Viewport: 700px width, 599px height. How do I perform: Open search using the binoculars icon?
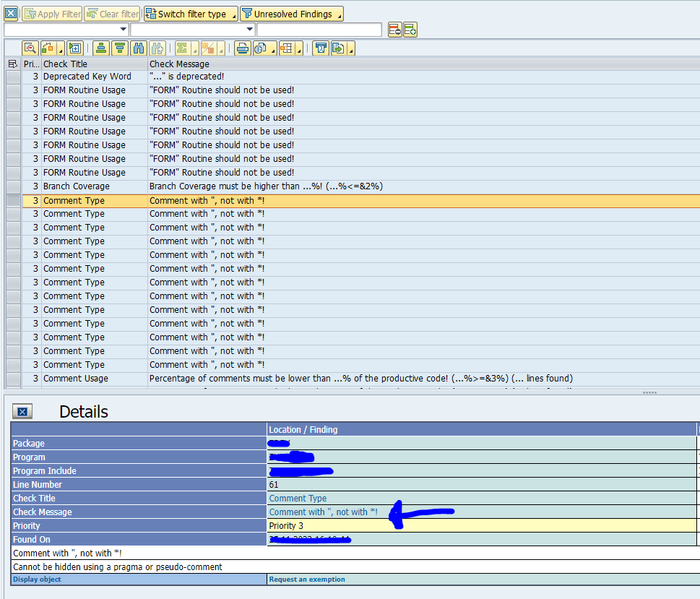138,48
